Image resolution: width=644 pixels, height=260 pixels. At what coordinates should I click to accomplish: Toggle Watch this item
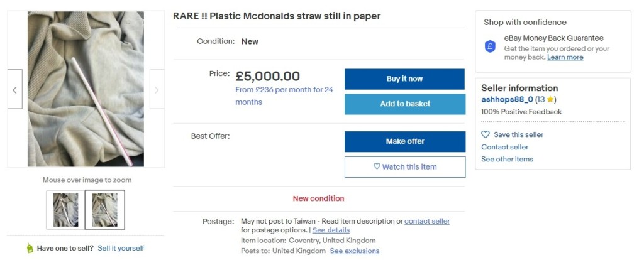coord(404,166)
